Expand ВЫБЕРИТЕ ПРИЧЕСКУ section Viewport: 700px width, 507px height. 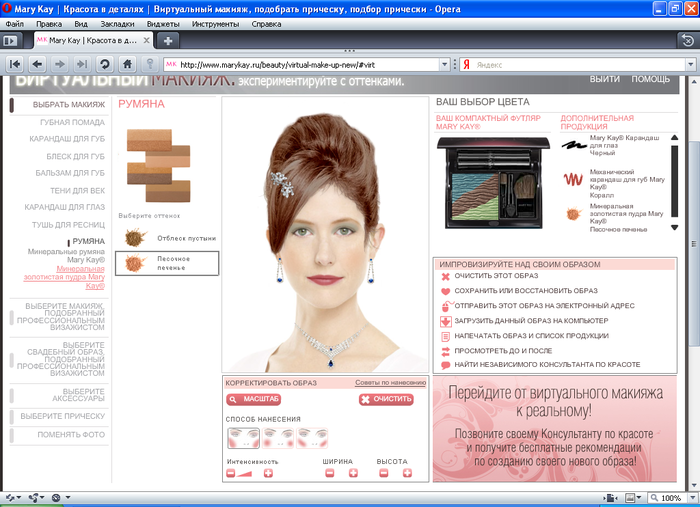59,416
